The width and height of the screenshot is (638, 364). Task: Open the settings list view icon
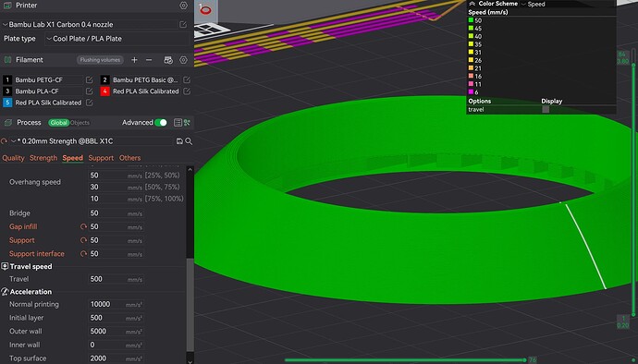[x=178, y=123]
